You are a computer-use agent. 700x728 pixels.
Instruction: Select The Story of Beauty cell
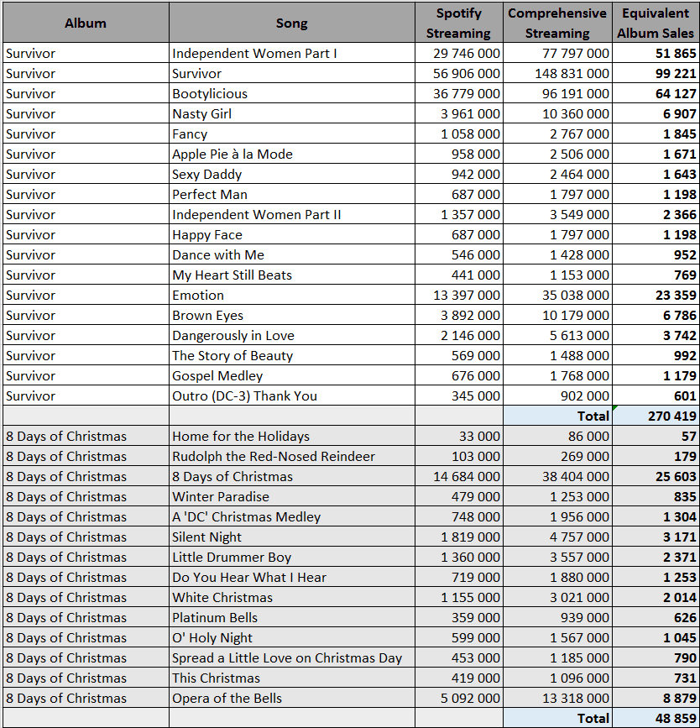pos(292,355)
